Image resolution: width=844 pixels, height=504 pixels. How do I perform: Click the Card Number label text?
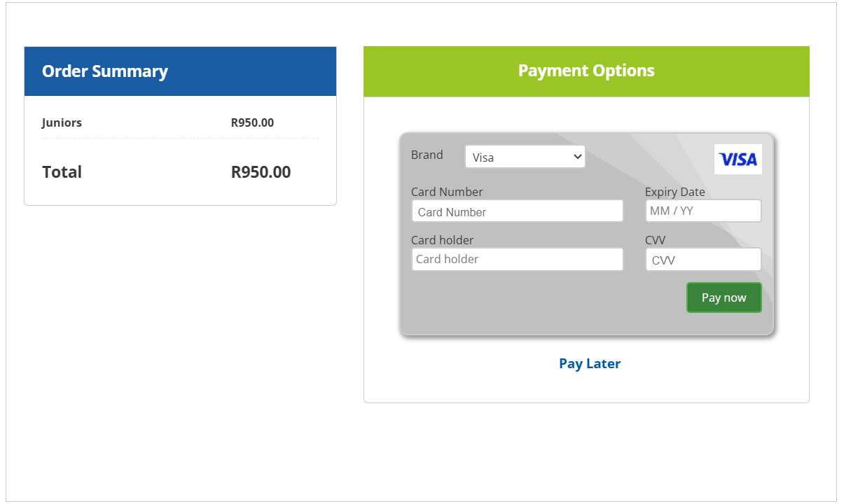tap(447, 192)
